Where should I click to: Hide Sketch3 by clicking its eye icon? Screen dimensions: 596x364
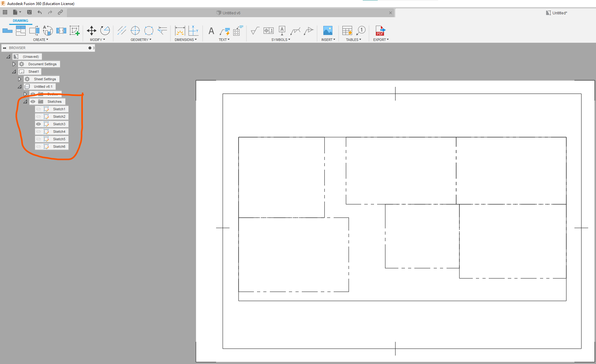[x=38, y=124]
